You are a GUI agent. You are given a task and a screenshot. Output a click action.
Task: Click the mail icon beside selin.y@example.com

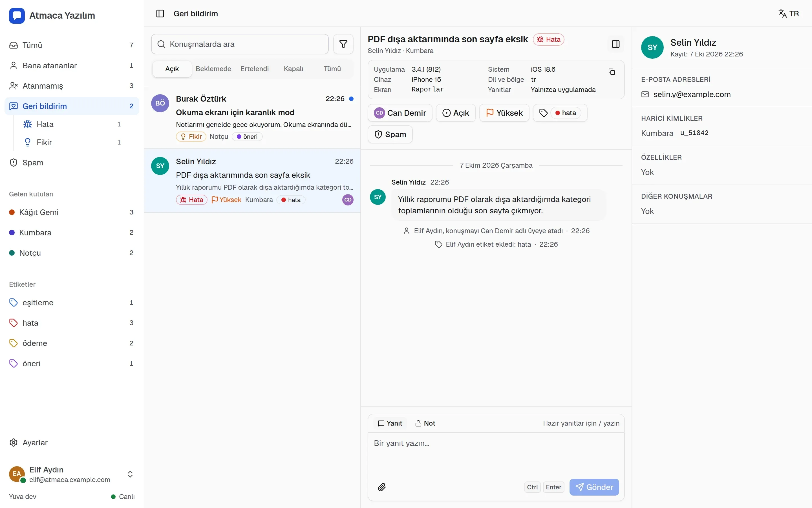pyautogui.click(x=645, y=95)
